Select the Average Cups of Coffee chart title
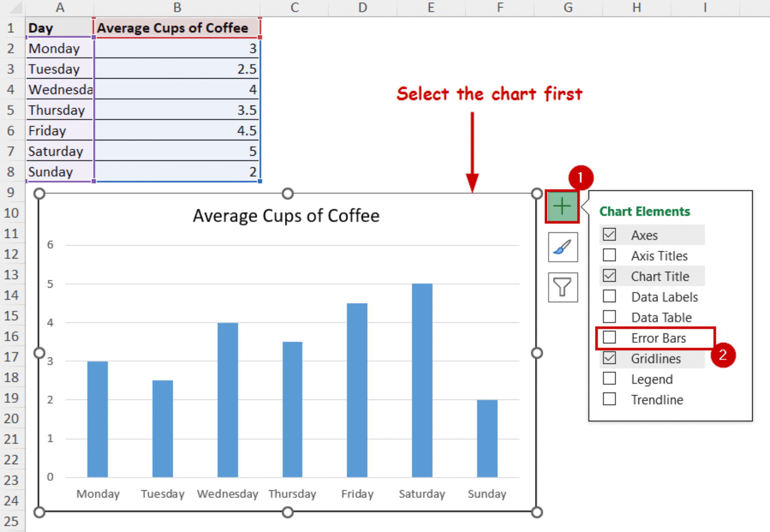Screen dimensions: 770x532 click(286, 215)
